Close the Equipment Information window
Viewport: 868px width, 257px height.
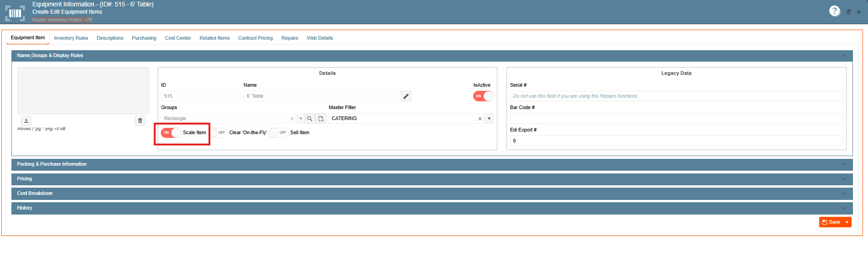pos(858,12)
